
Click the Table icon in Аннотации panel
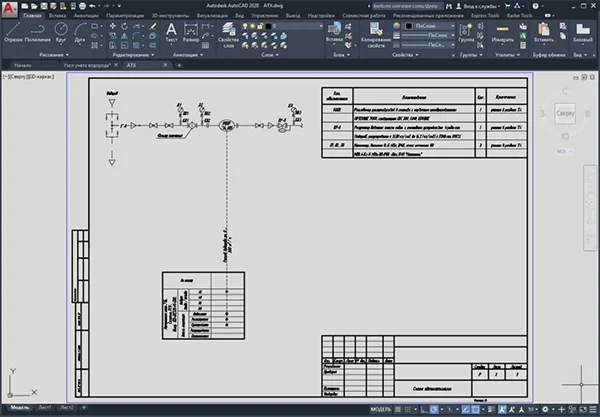[x=205, y=46]
